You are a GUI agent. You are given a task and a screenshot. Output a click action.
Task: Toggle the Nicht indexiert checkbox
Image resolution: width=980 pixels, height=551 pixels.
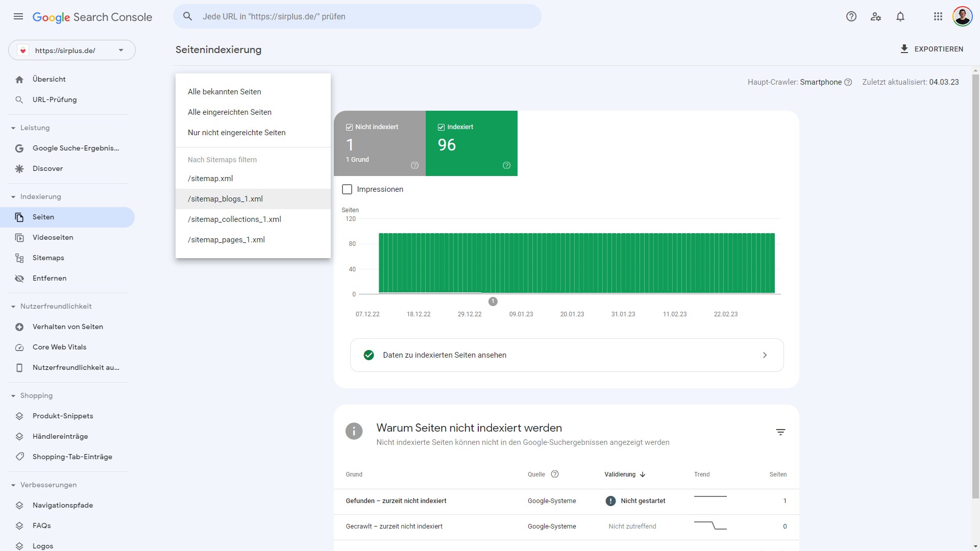pyautogui.click(x=349, y=127)
